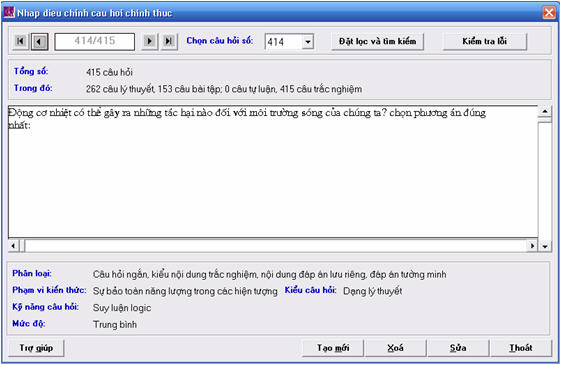Click the Xoá delete button
This screenshot has width=561, height=365.
pos(395,348)
